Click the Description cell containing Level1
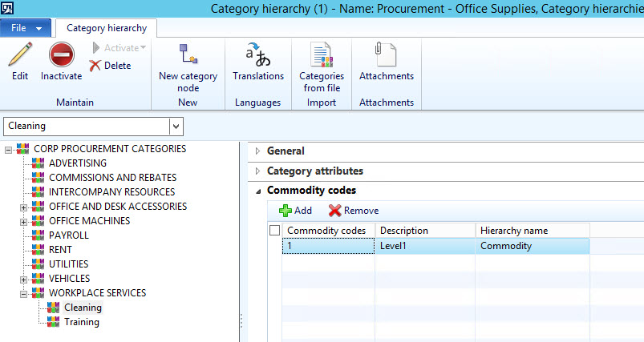Image resolution: width=644 pixels, height=342 pixels. pos(424,246)
